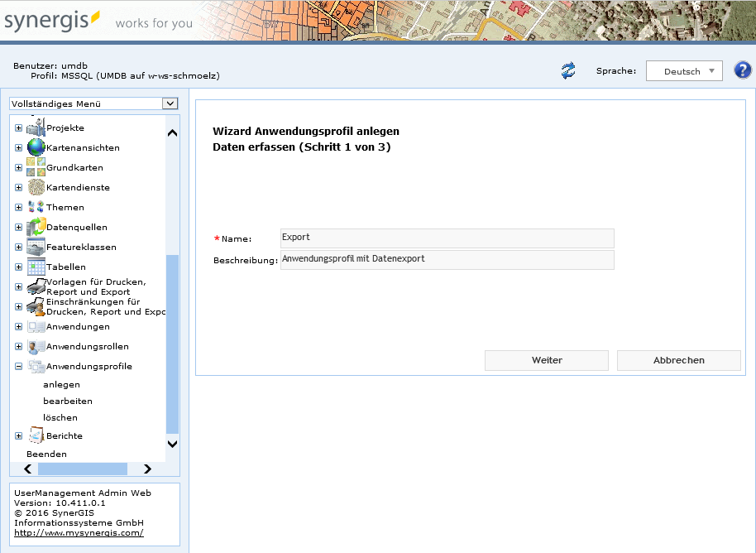756x553 pixels.
Task: Open the Vollständiges Menü dropdown
Action: click(x=93, y=103)
